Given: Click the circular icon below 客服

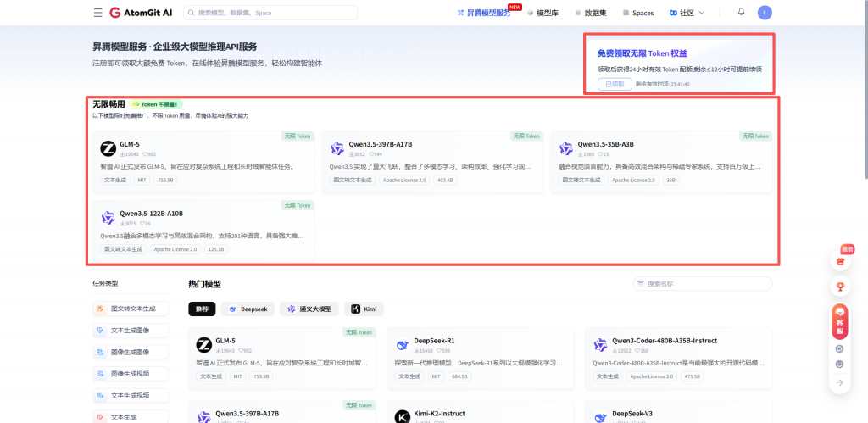Looking at the screenshot, I should tap(840, 348).
